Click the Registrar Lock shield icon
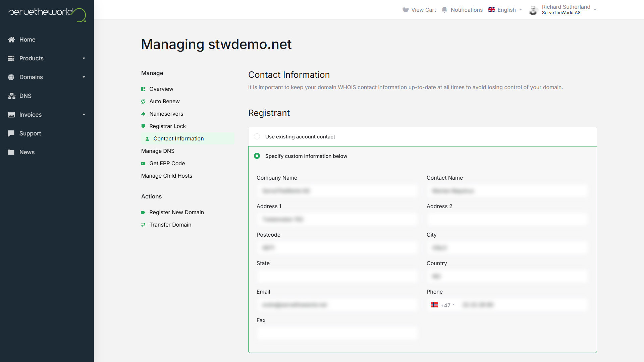Screen dimensions: 644x362 (143, 126)
